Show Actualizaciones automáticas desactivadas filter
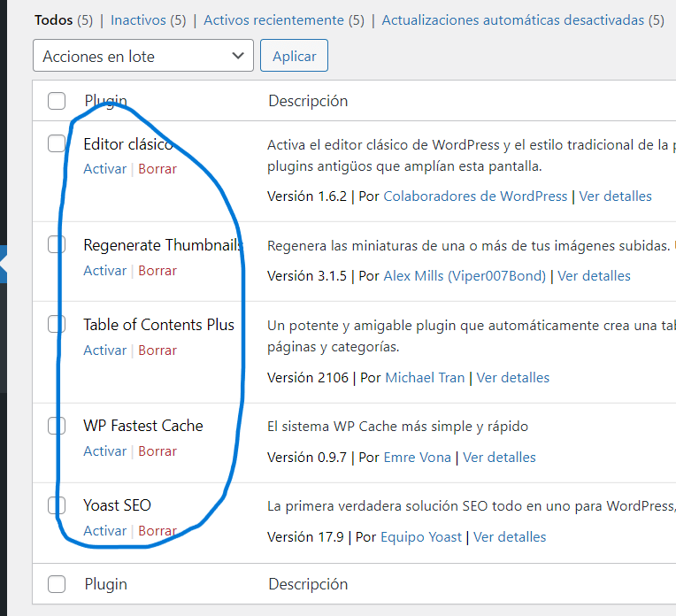The width and height of the screenshot is (676, 616). [x=513, y=20]
